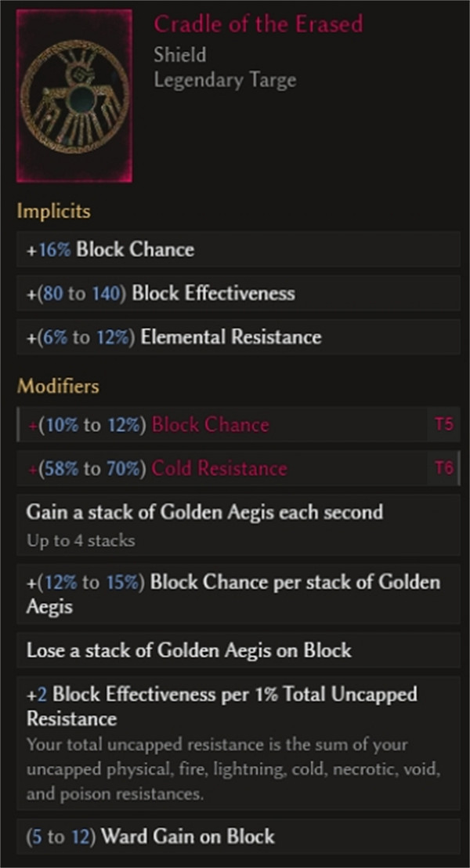This screenshot has width=470, height=868.
Task: Select the Legendary Targe subtitle text
Action: pos(225,80)
